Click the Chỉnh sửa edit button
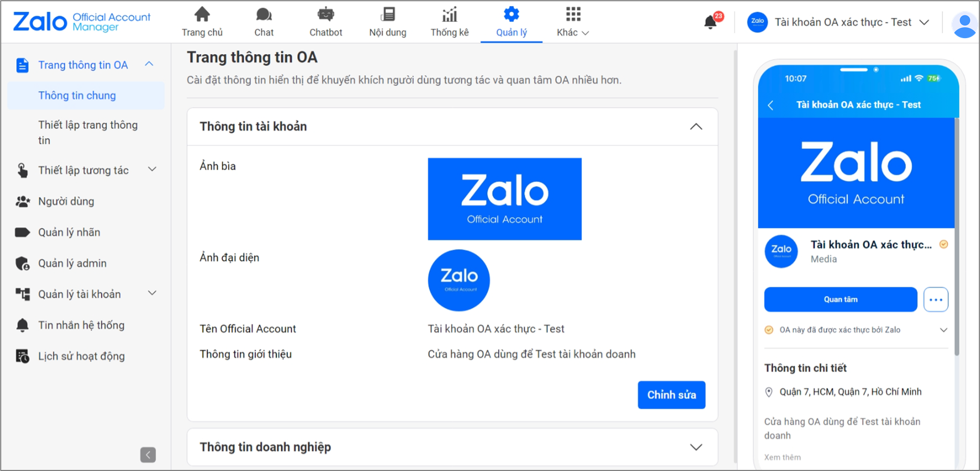This screenshot has width=980, height=471. tap(671, 395)
